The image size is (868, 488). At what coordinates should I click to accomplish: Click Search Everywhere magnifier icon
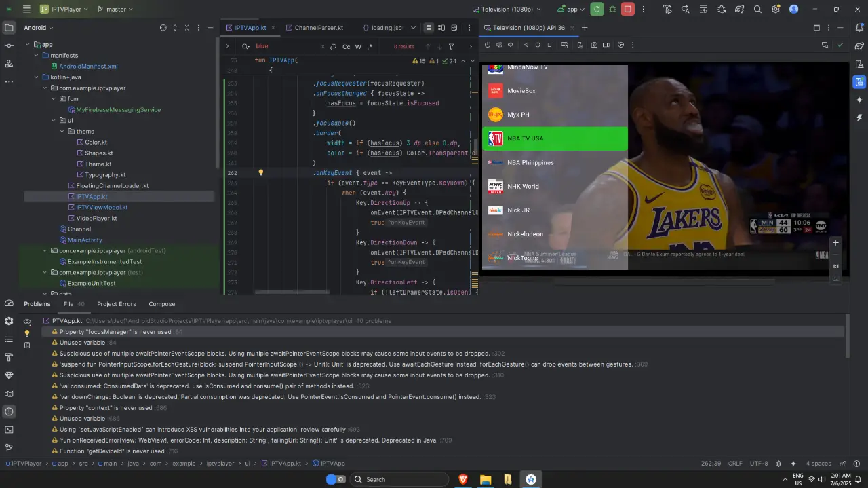[x=757, y=9]
